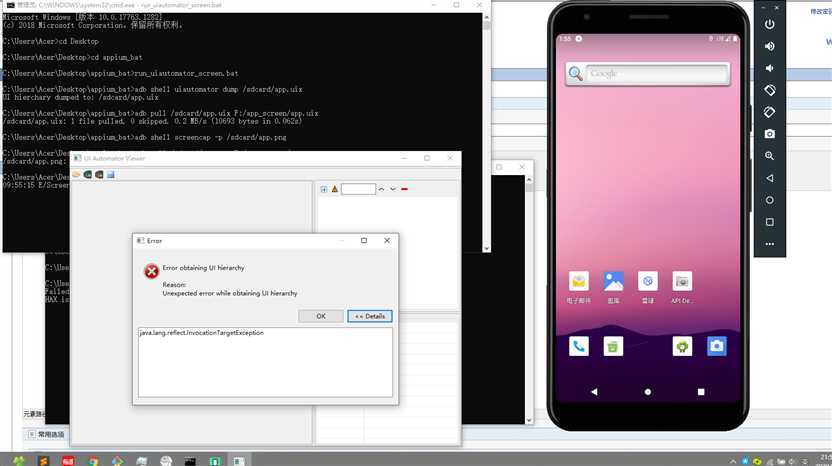Click the Device Screenshot toolbar icon
The height and width of the screenshot is (466, 832).
click(88, 175)
